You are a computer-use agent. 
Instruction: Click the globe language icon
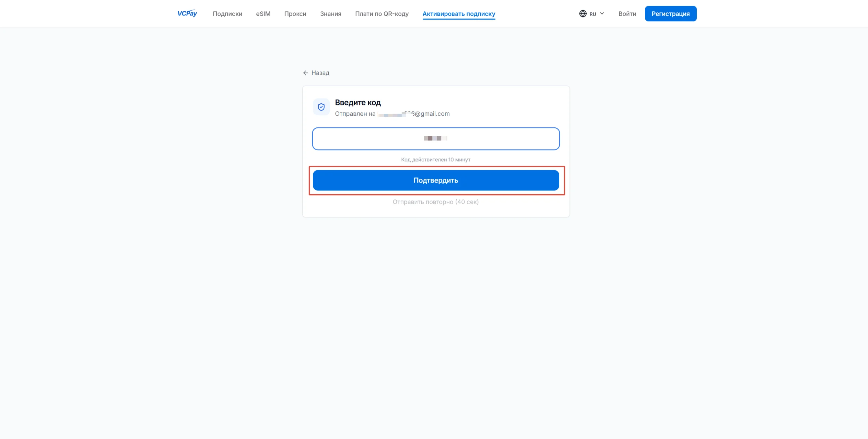(x=583, y=14)
